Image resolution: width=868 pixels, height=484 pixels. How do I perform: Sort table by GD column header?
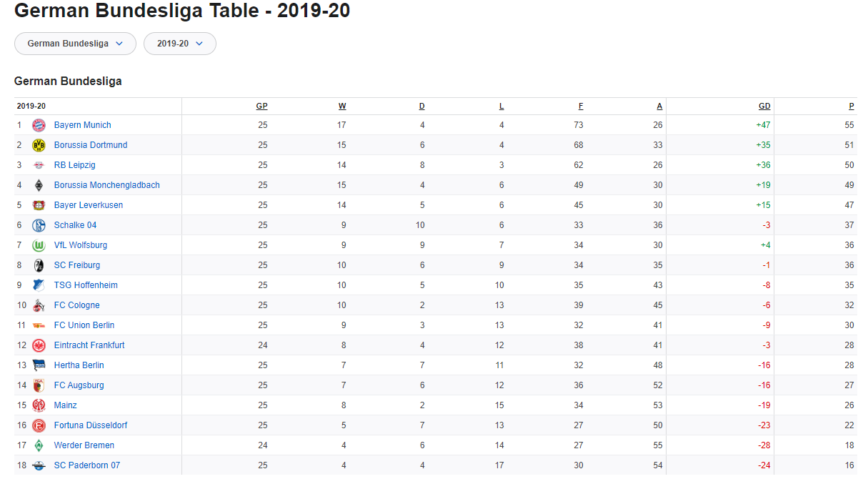764,106
